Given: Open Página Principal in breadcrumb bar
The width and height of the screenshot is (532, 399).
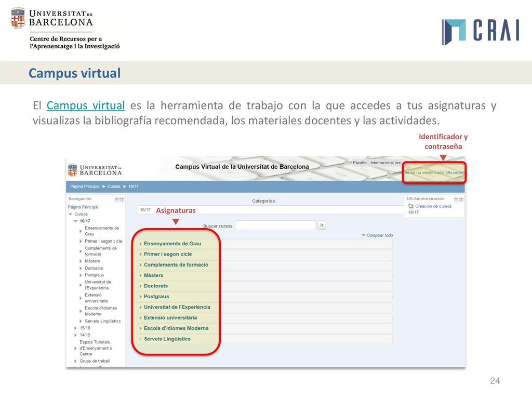Looking at the screenshot, I should coord(85,187).
